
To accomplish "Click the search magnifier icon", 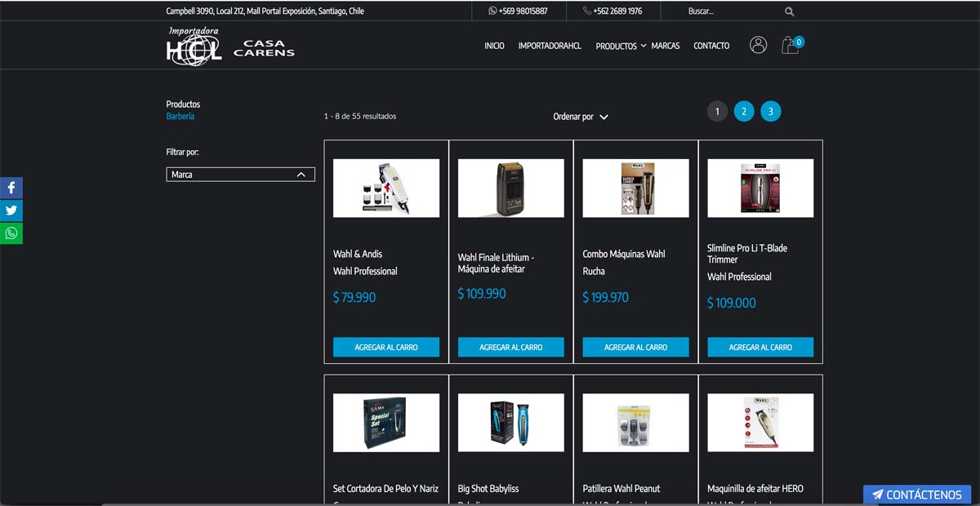I will 789,11.
